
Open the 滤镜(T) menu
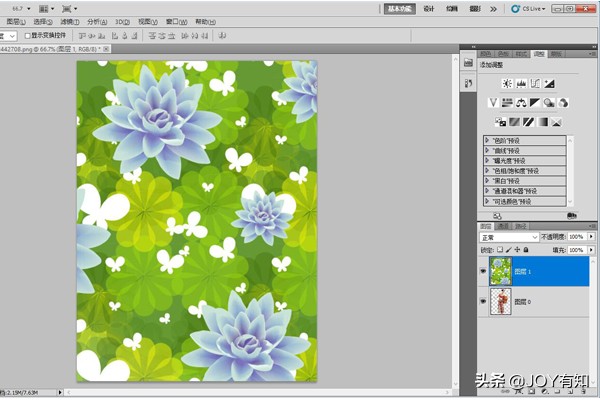tap(70, 22)
